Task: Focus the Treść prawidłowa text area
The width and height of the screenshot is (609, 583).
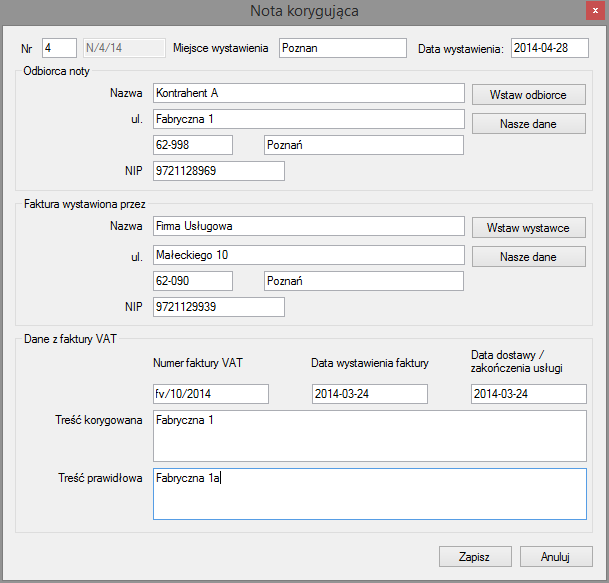Action: tap(369, 493)
